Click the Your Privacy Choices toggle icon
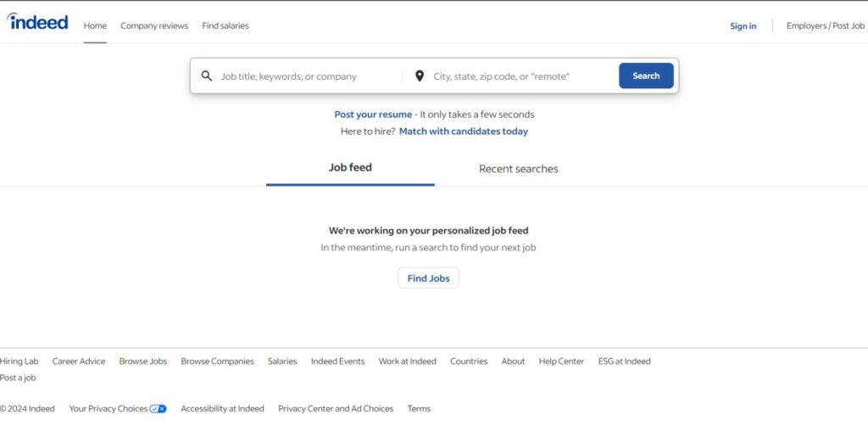 click(159, 409)
